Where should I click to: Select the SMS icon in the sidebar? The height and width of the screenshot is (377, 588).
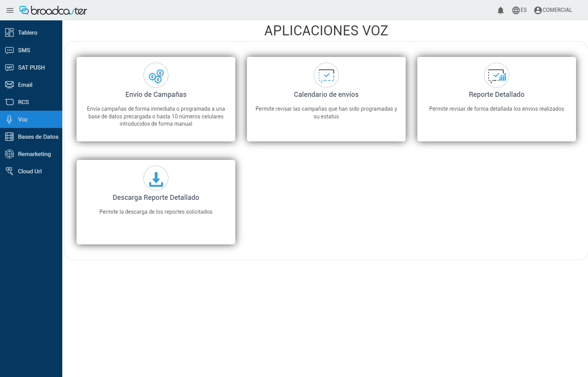9,50
